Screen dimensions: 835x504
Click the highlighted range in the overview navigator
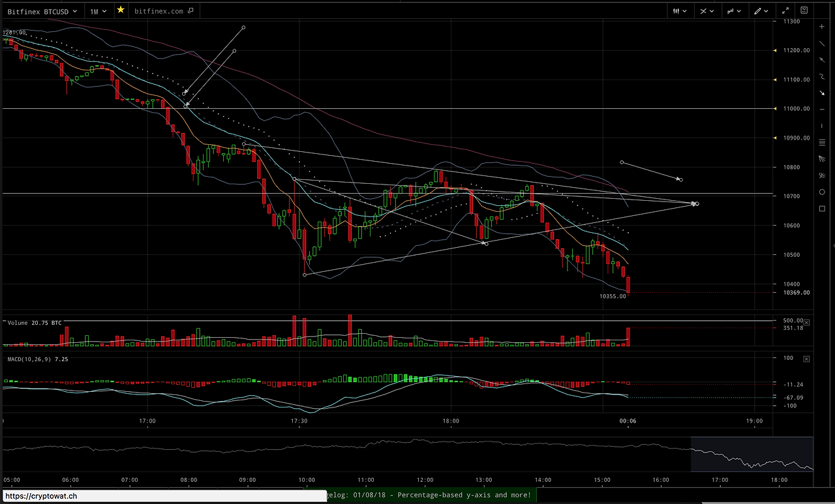point(752,454)
